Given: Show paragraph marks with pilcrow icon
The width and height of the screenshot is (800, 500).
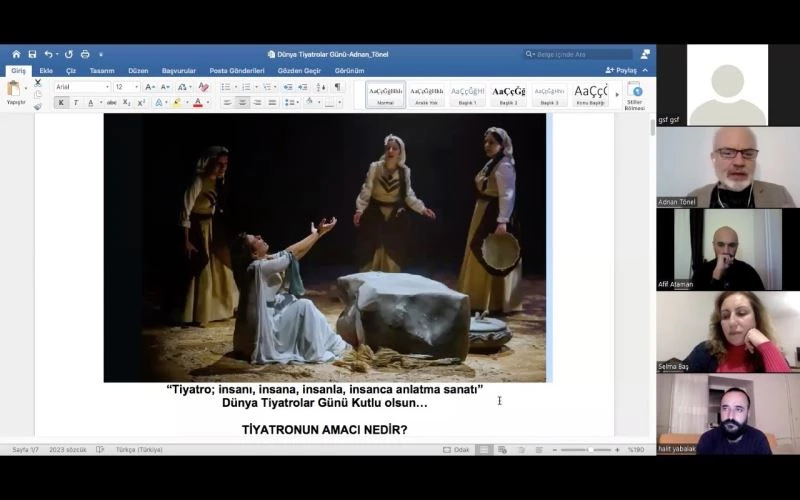Looking at the screenshot, I should (337, 87).
